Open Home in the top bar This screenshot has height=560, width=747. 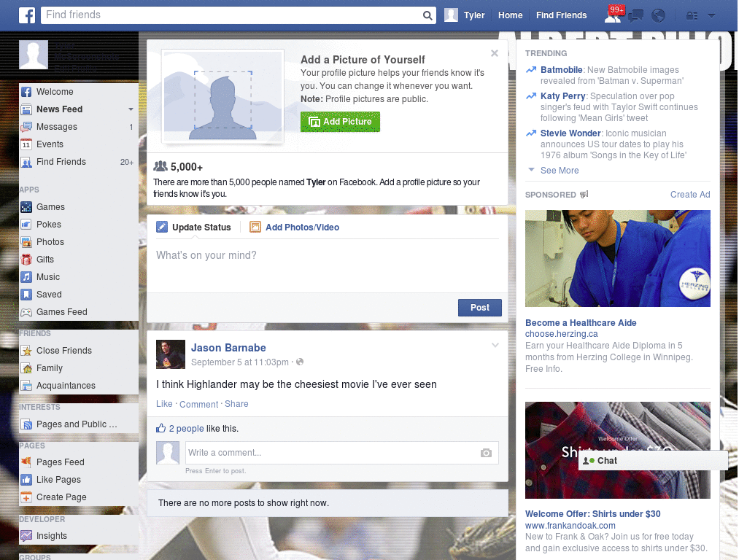[510, 15]
